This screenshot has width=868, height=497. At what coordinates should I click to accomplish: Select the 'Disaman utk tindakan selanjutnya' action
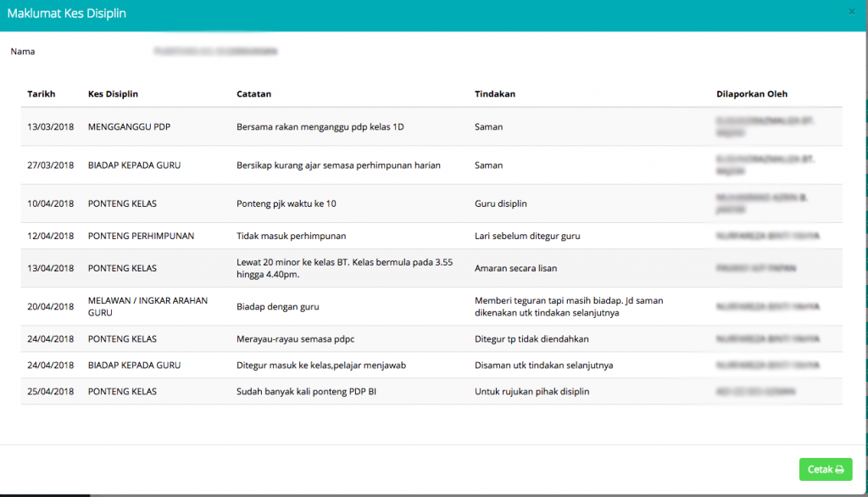[543, 366]
